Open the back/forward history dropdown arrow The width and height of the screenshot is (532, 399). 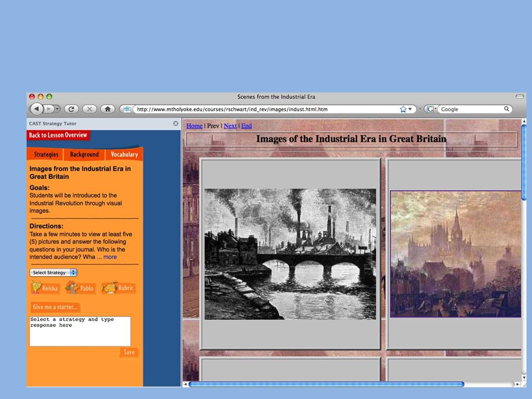click(x=57, y=109)
